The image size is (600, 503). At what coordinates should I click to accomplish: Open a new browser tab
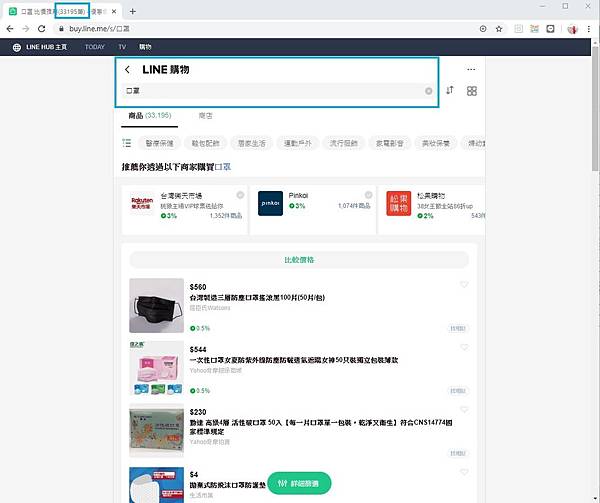(132, 11)
